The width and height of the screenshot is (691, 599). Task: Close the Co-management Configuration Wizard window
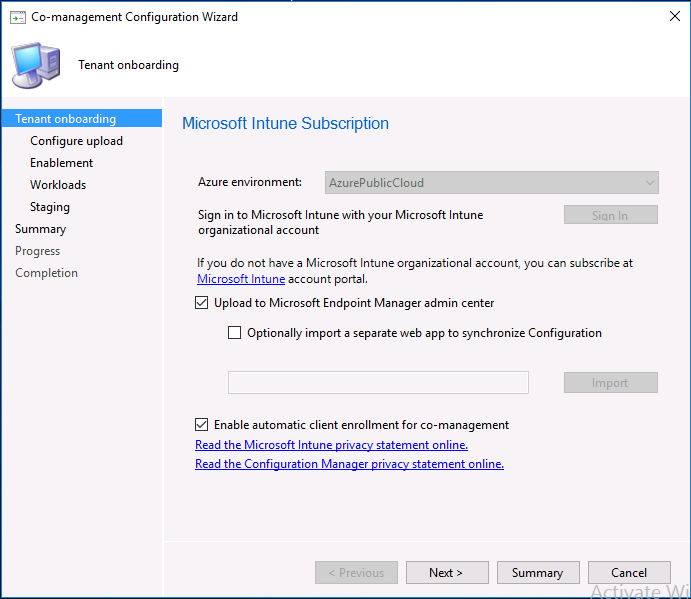pos(674,16)
